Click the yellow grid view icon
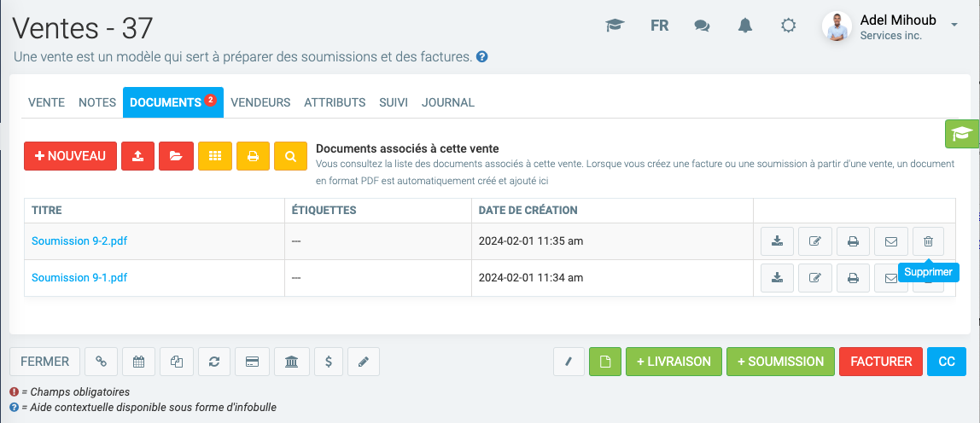This screenshot has width=980, height=423. click(x=214, y=156)
